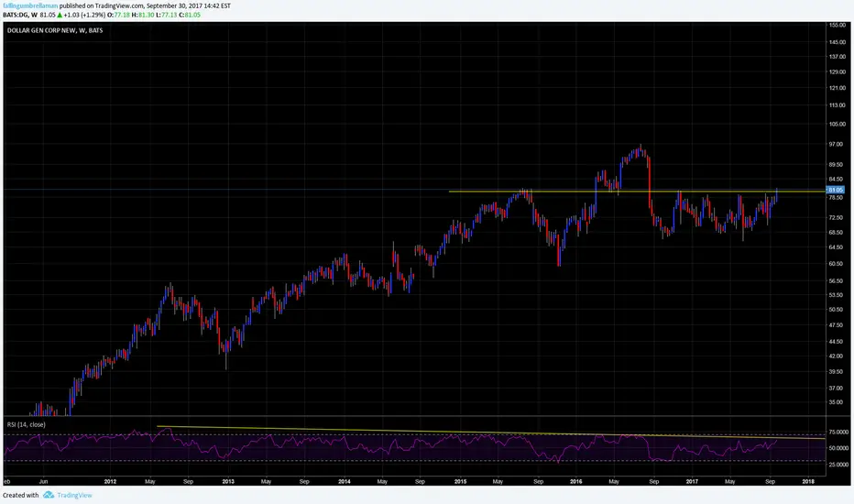Screen dimensions: 854x504
Task: Click the 155.00 price axis label
Action: pos(838,25)
